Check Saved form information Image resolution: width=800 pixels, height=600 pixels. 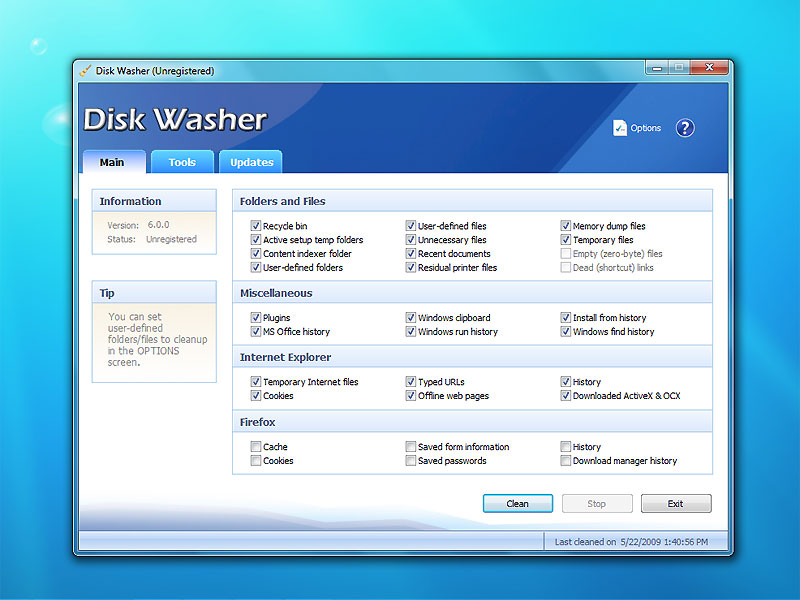tap(411, 446)
